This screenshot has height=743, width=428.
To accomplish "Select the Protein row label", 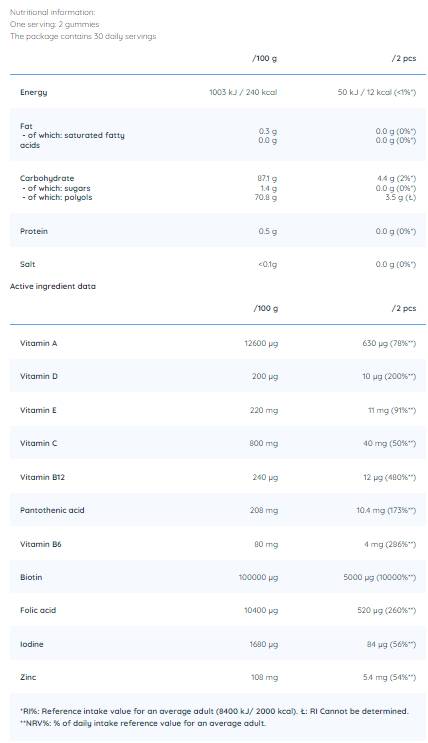I will (x=34, y=231).
